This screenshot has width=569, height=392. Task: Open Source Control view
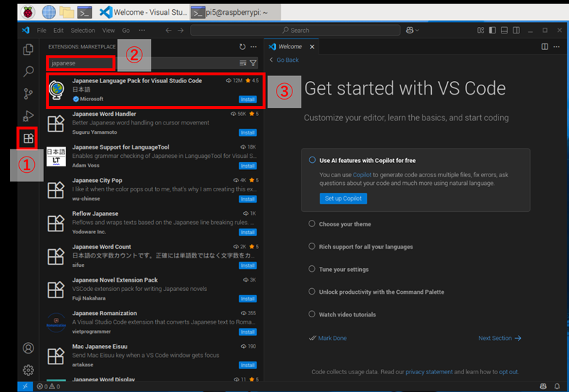tap(28, 94)
